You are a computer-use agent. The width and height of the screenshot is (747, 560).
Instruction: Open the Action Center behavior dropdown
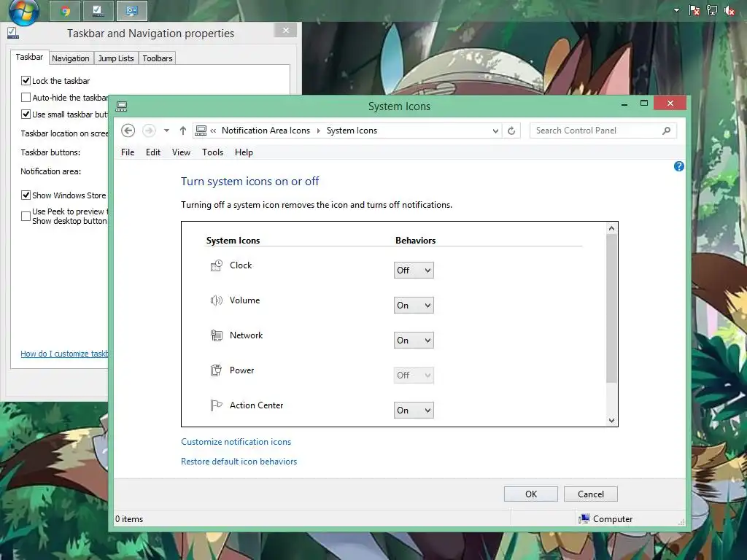414,411
